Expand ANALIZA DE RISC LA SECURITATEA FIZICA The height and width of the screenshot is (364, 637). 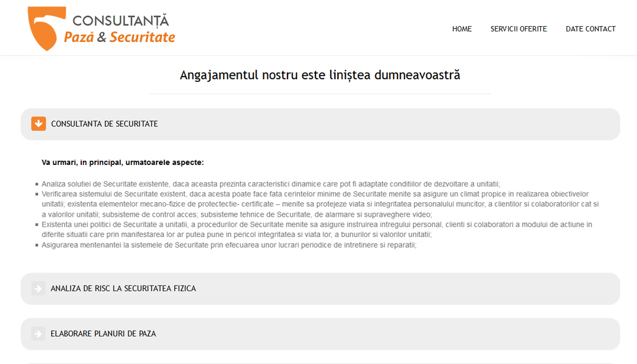point(123,289)
